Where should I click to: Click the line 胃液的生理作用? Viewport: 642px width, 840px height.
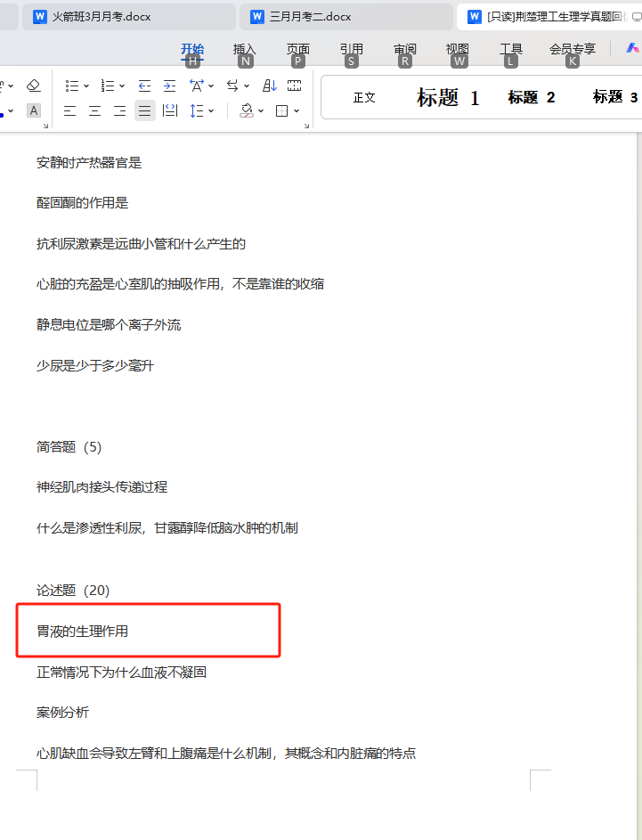(x=83, y=632)
